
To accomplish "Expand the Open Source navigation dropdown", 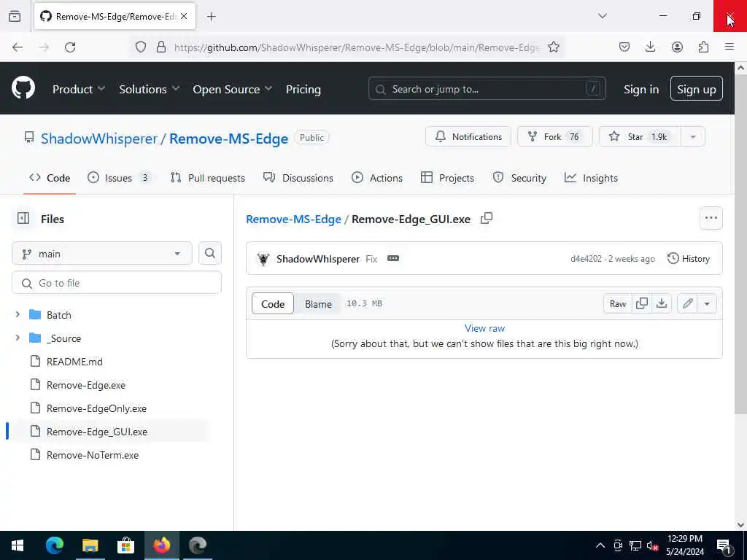I will click(x=233, y=89).
